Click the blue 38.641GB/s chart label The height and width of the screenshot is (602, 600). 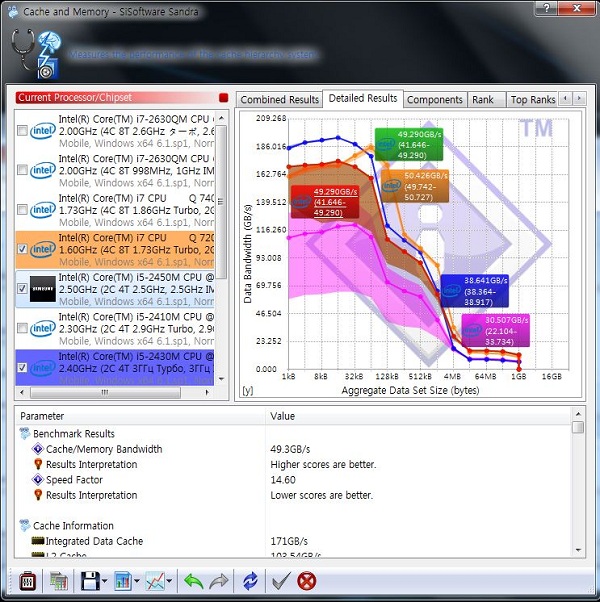[475, 291]
